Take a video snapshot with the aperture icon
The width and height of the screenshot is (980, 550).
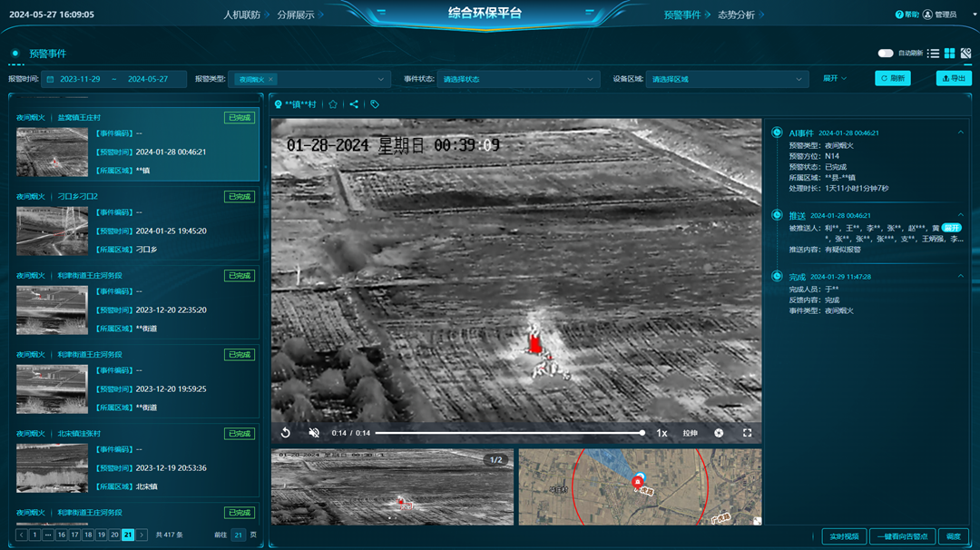[719, 433]
